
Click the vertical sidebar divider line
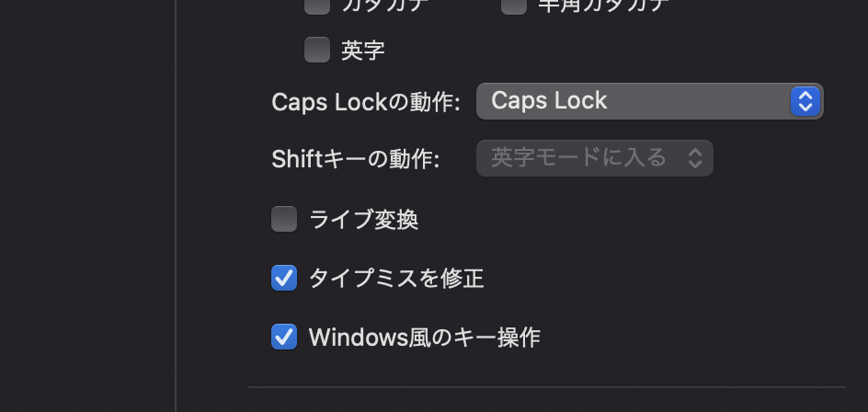coord(176,206)
